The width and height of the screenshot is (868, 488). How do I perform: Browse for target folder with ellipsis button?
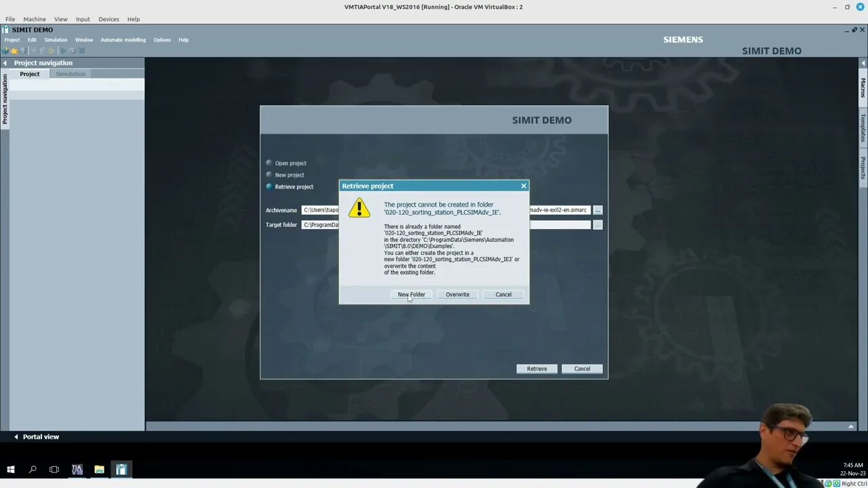coord(597,224)
